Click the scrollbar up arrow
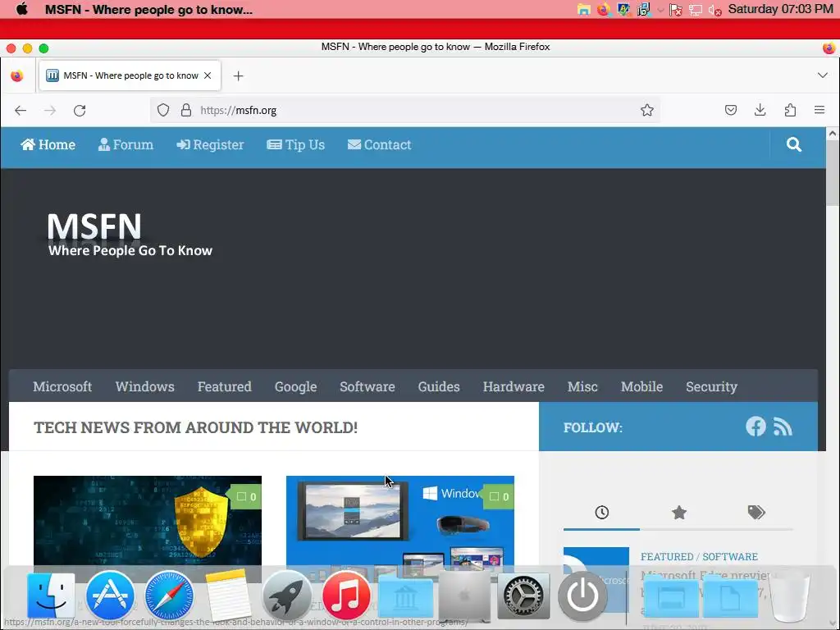This screenshot has width=840, height=630. 832,134
